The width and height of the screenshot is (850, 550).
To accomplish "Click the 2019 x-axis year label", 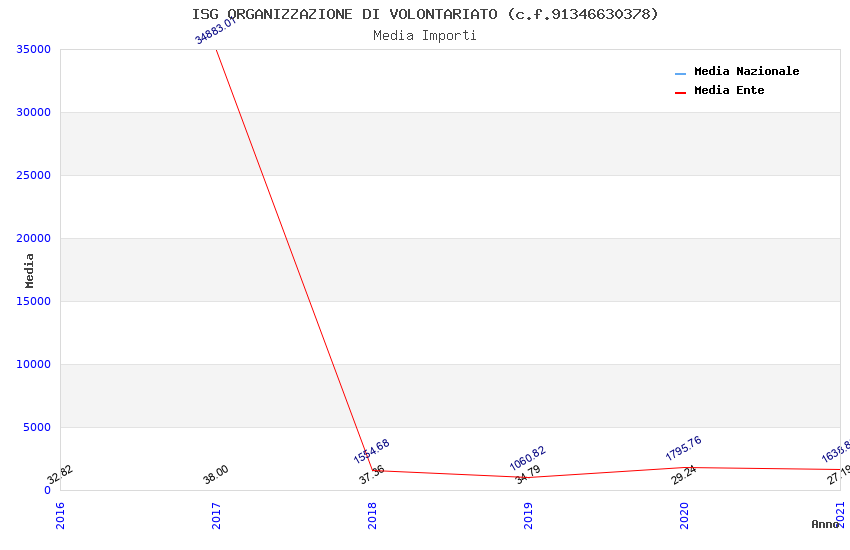I will pyautogui.click(x=529, y=515).
